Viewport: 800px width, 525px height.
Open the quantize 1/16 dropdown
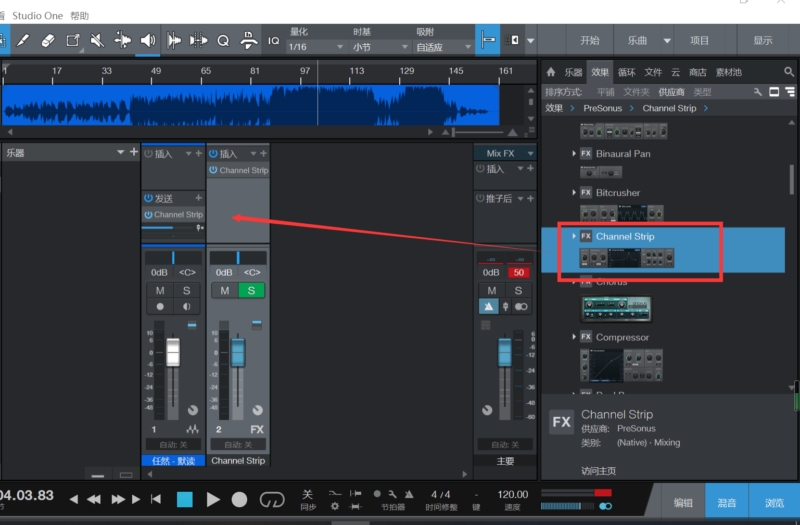coord(311,47)
